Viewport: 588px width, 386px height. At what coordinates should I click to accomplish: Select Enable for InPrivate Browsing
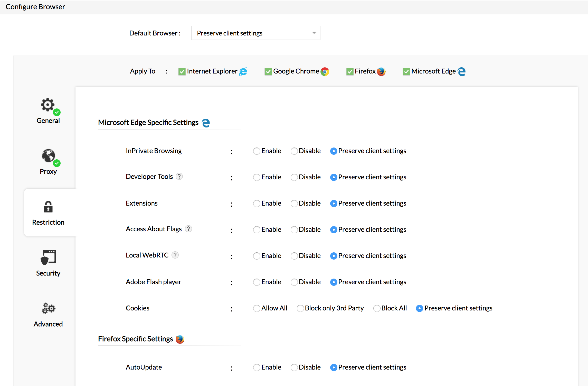tap(257, 151)
